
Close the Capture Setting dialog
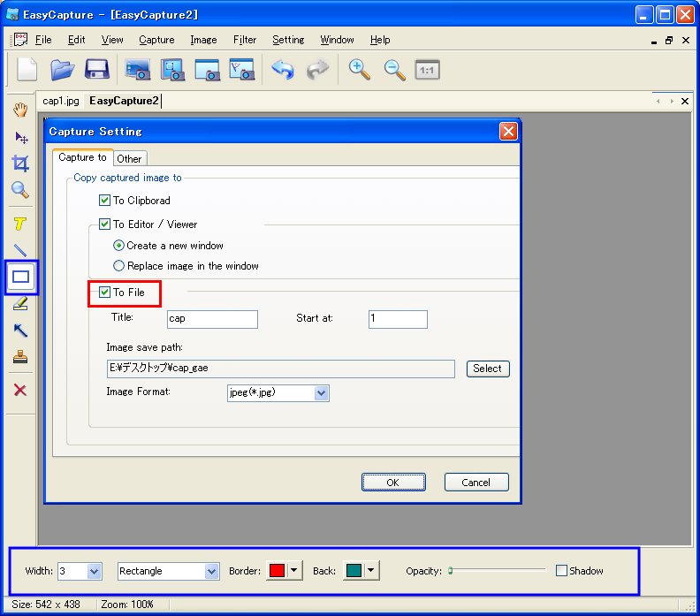tap(508, 132)
